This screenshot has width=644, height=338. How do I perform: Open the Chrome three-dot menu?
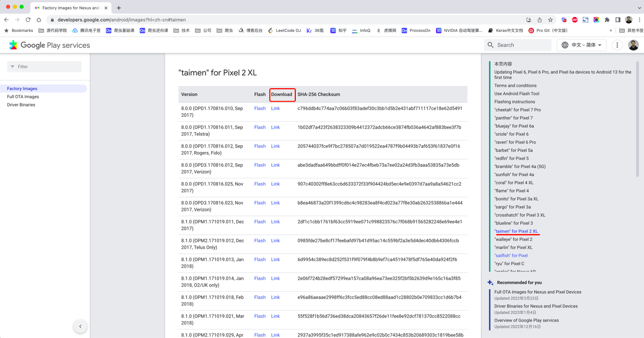click(639, 20)
